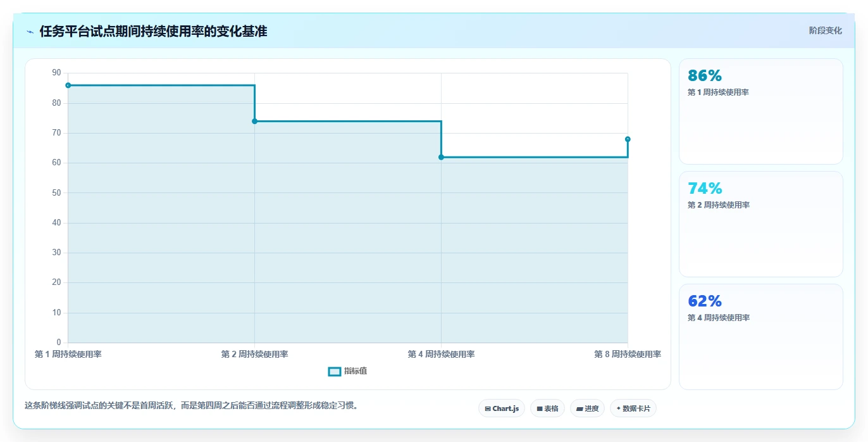Click the 第 2 周持续使用率 axis label
The image size is (868, 442).
click(254, 354)
